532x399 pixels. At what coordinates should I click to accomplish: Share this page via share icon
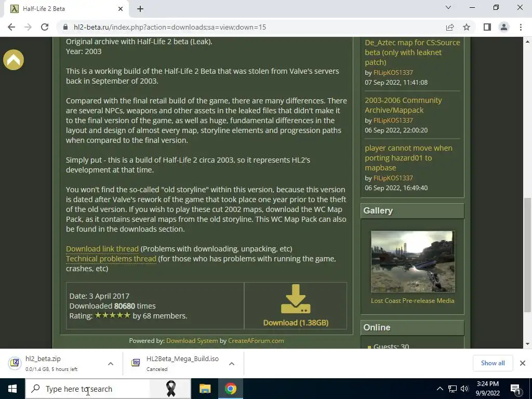(450, 27)
